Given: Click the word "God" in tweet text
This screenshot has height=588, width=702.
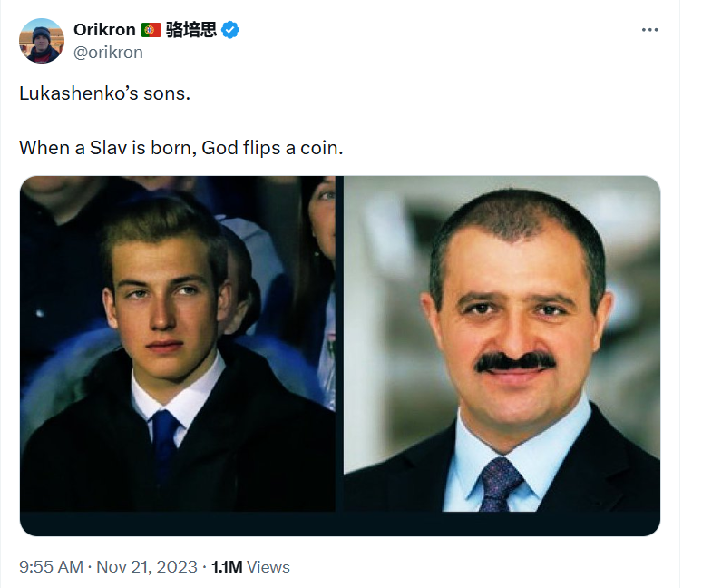Looking at the screenshot, I should pyautogui.click(x=227, y=147).
